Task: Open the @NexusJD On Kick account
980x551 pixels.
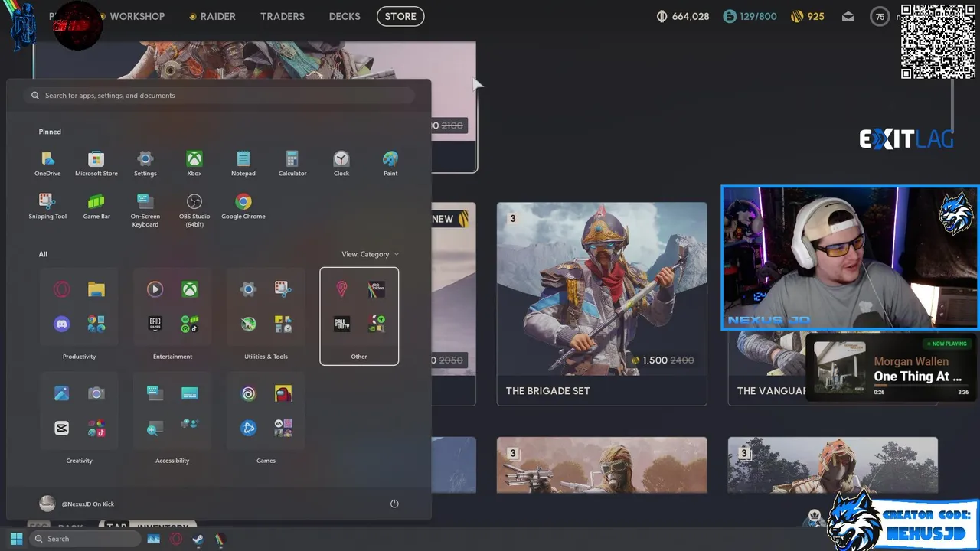Action: tap(77, 504)
